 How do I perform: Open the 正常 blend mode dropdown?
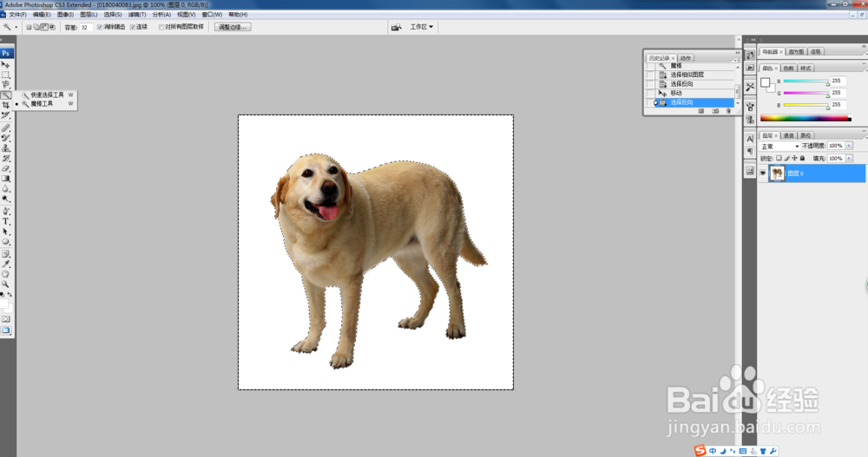click(x=779, y=146)
